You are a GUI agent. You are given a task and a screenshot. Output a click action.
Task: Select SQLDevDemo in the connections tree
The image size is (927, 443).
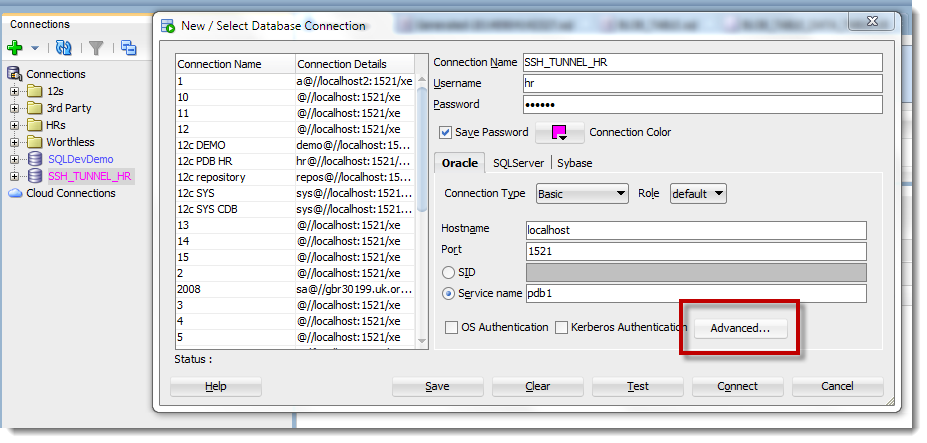tap(80, 159)
